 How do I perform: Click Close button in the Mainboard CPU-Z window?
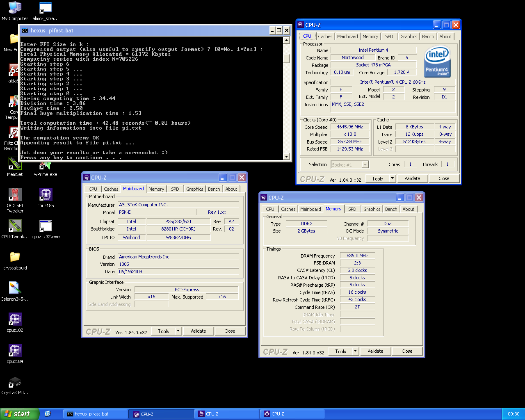pos(230,331)
